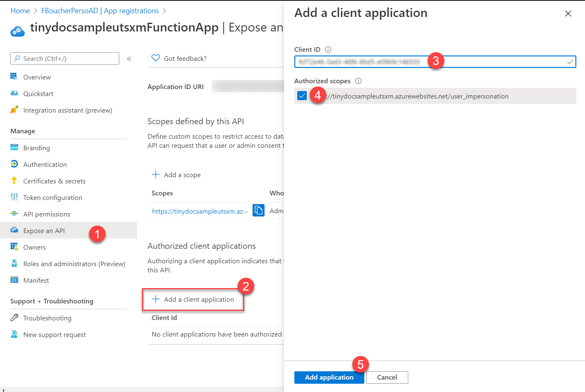
Task: Select Expose an API menu item
Action: tap(68, 230)
